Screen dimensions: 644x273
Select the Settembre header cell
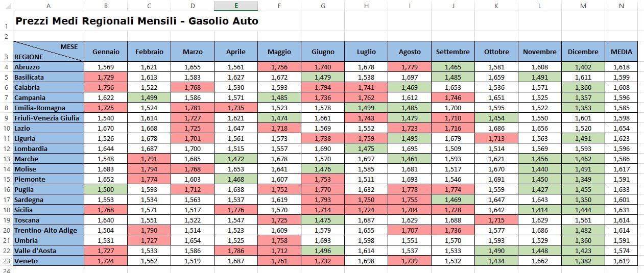tap(453, 52)
